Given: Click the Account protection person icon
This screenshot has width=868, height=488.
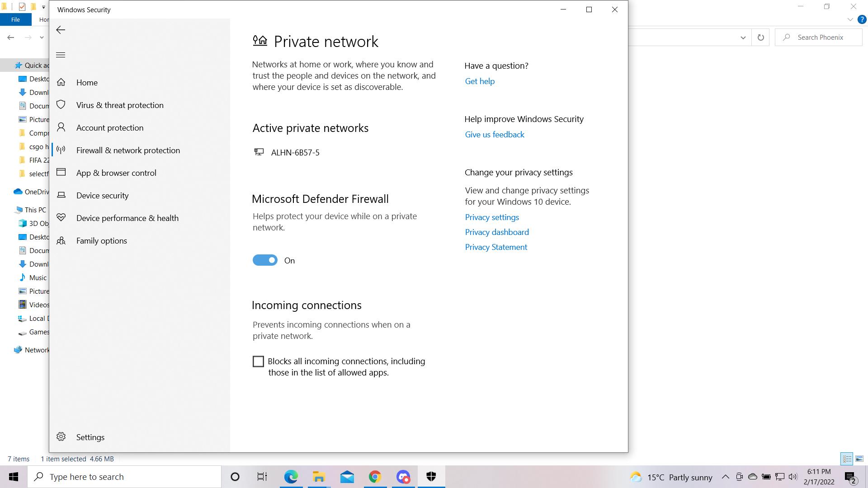Looking at the screenshot, I should [x=61, y=127].
